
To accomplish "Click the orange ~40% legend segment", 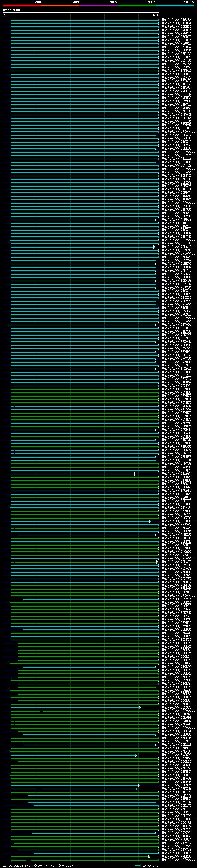I will [60, 6].
